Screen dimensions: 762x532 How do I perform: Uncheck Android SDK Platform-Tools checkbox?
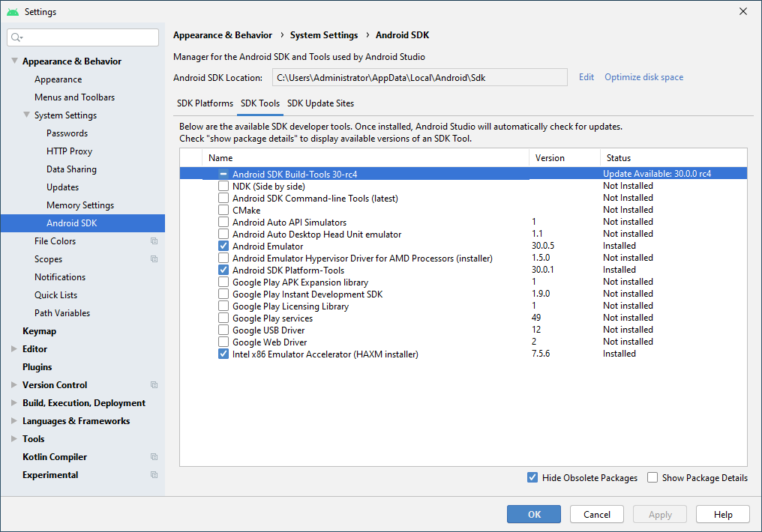(x=223, y=270)
